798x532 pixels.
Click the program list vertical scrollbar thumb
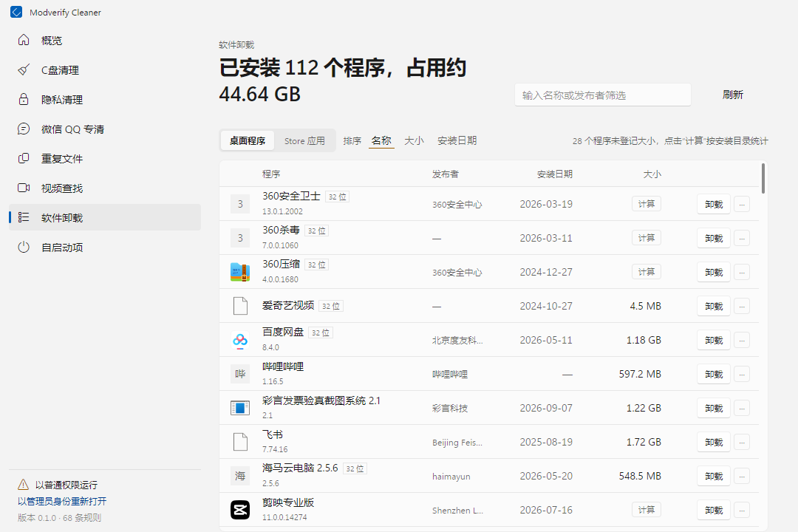[763, 178]
